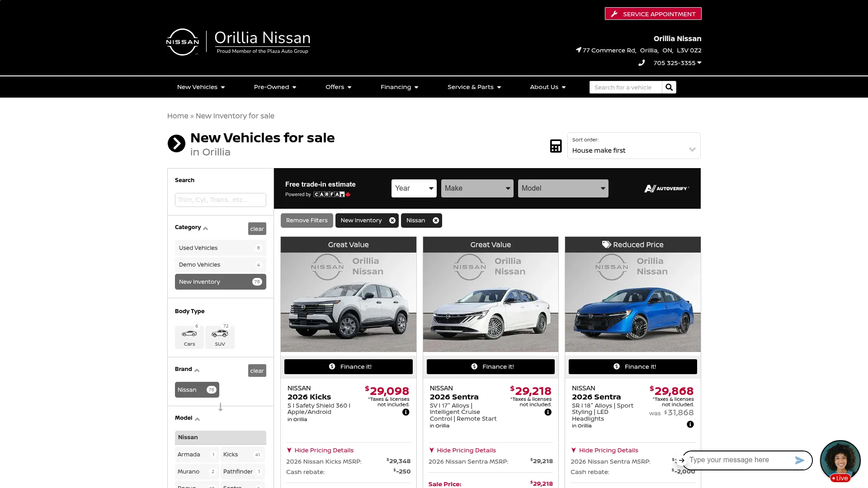Remove the Nissan filter chip

click(436, 221)
